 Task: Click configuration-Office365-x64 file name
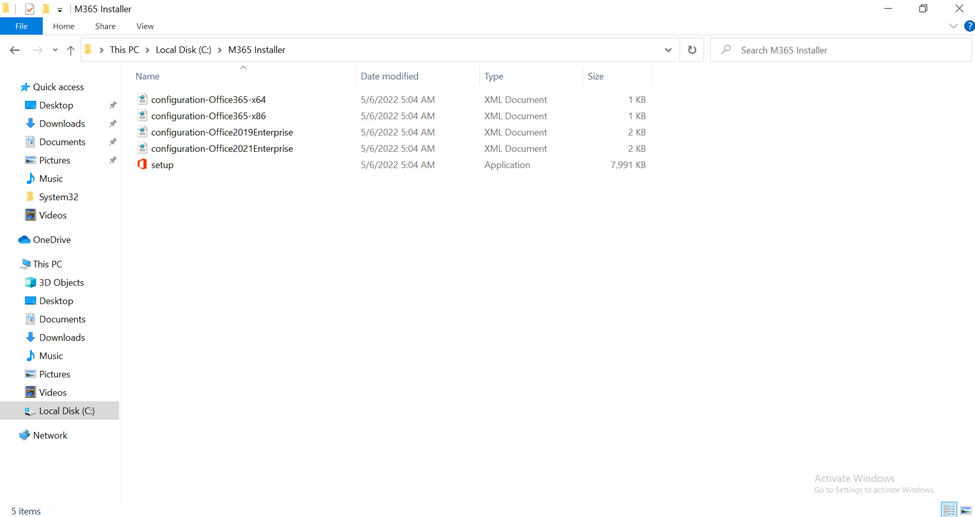[208, 100]
